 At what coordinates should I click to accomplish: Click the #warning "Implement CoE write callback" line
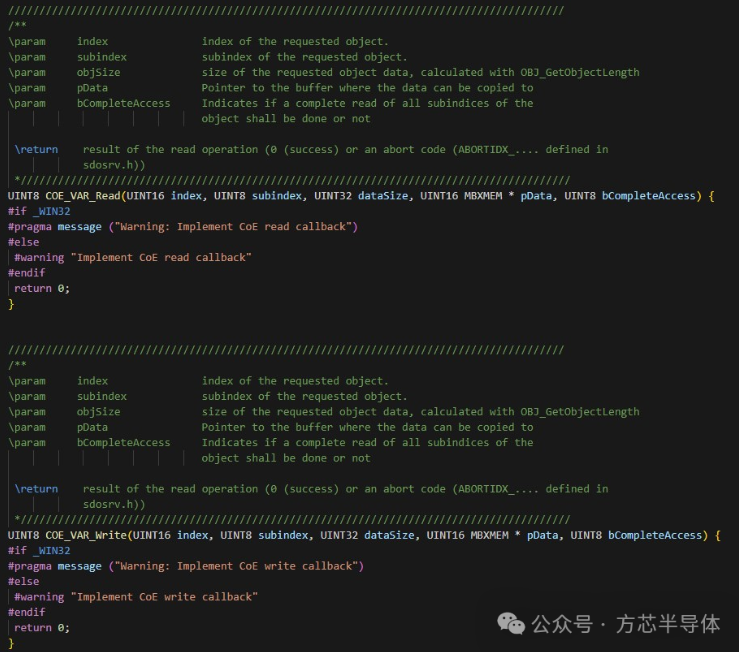coord(136,597)
